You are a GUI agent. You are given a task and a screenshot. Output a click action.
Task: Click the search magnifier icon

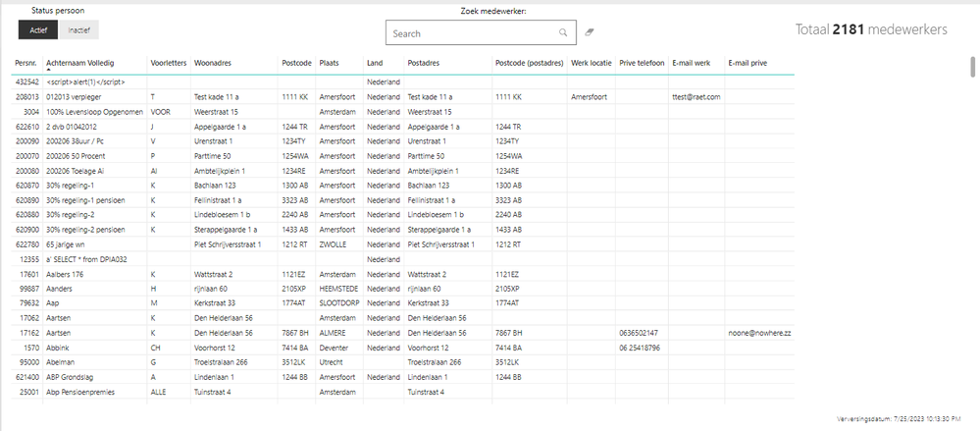click(x=562, y=33)
